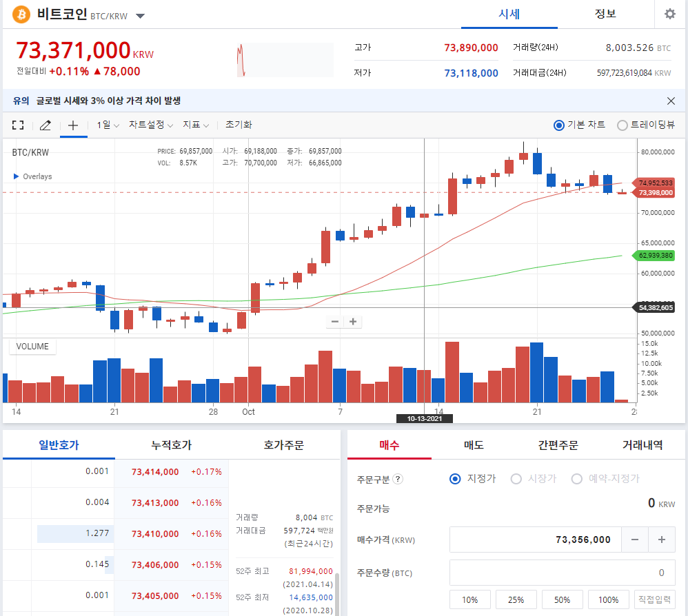Click the 50% quantity button
This screenshot has width=688, height=616.
pyautogui.click(x=562, y=599)
